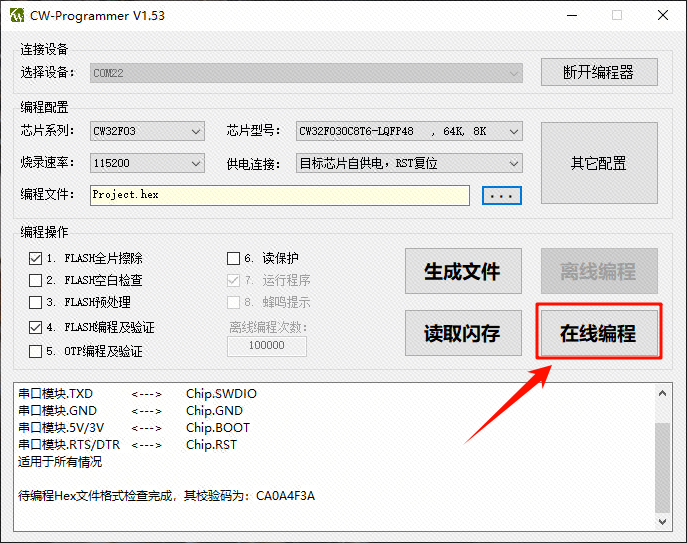The width and height of the screenshot is (687, 543).
Task: Open the 芯片型号 CW32F030C8T6 dropdown
Action: coord(409,131)
